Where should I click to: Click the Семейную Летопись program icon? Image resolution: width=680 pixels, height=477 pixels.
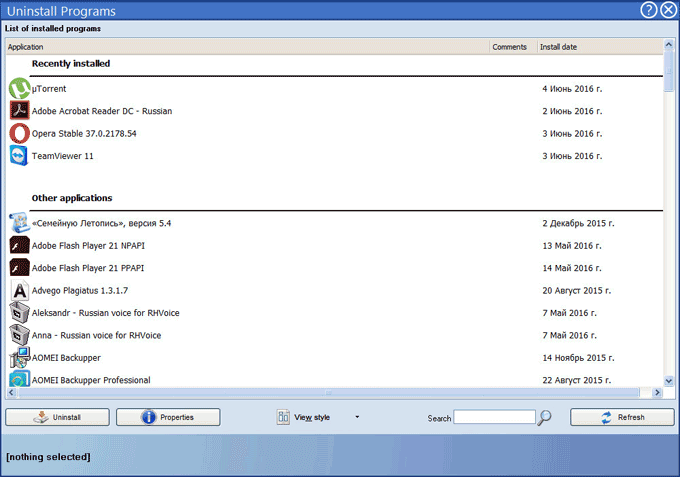tap(20, 223)
